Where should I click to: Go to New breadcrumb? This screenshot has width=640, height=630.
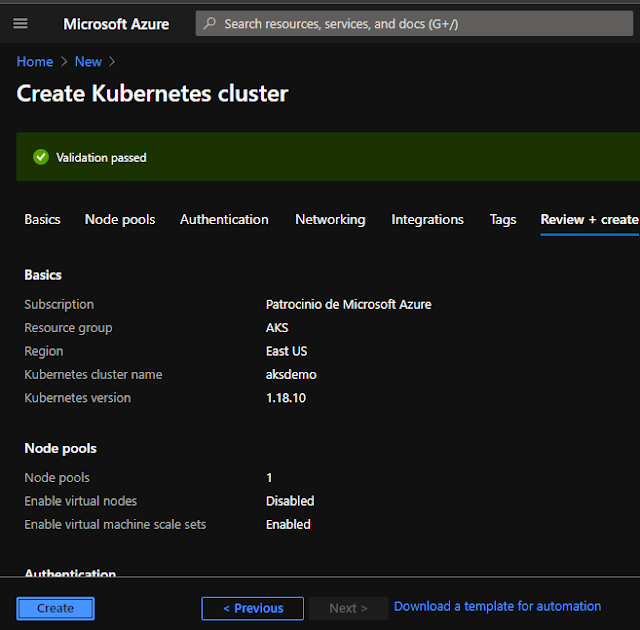point(88,62)
